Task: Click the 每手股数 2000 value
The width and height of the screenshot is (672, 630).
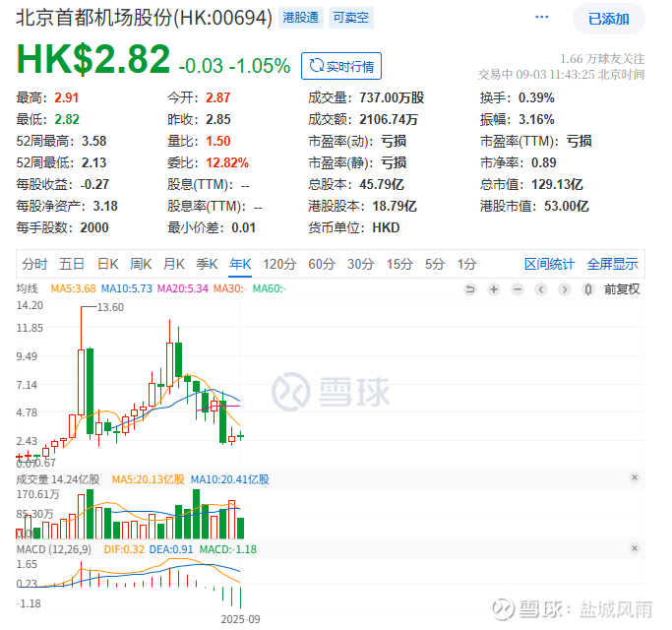Action: pos(94,227)
